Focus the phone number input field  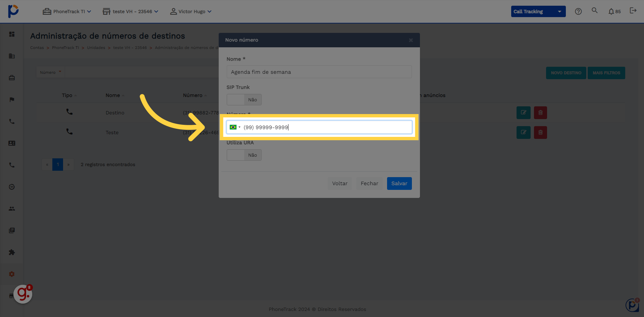click(x=319, y=127)
